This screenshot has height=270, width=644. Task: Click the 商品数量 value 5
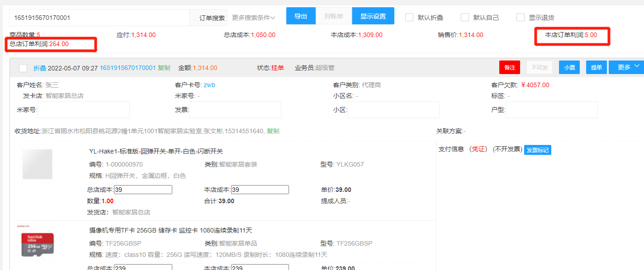click(x=38, y=35)
